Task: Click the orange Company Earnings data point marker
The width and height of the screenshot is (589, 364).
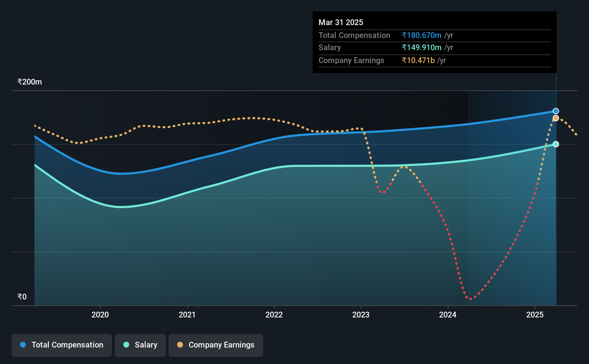Action: (556, 118)
